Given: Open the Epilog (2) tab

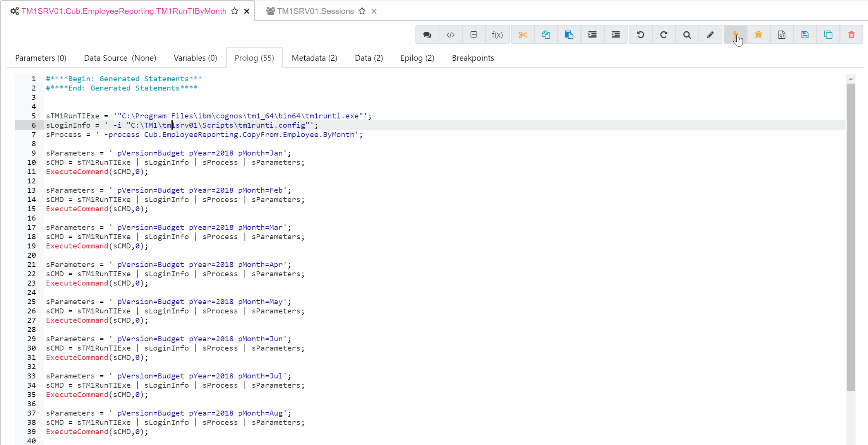Looking at the screenshot, I should point(417,58).
